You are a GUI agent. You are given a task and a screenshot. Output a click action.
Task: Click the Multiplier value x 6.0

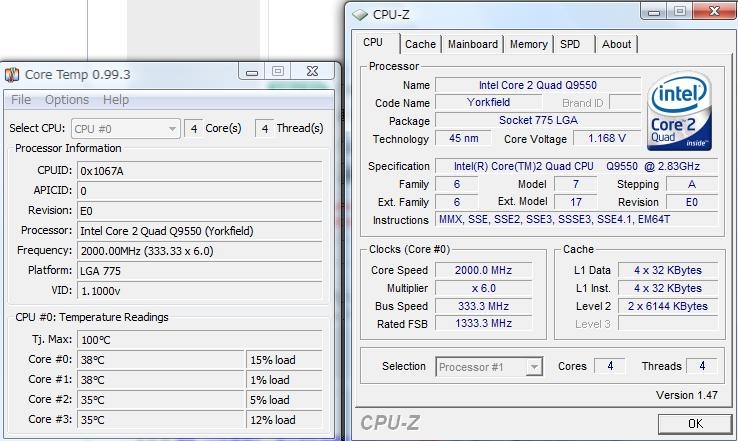click(x=483, y=288)
